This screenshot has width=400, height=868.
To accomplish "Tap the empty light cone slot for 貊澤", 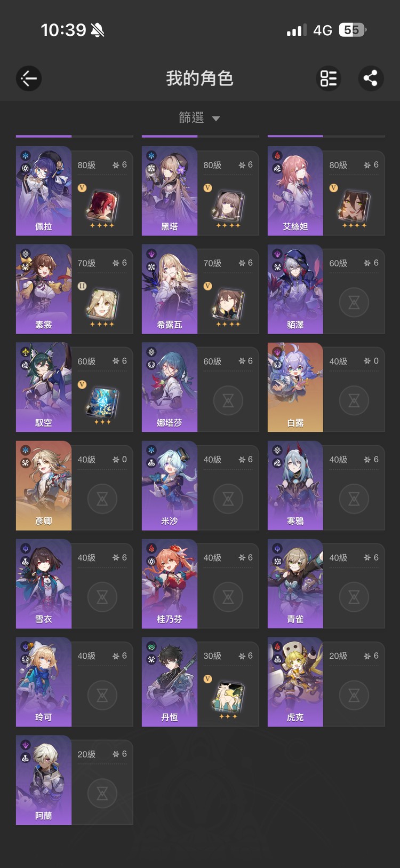I will 354,303.
